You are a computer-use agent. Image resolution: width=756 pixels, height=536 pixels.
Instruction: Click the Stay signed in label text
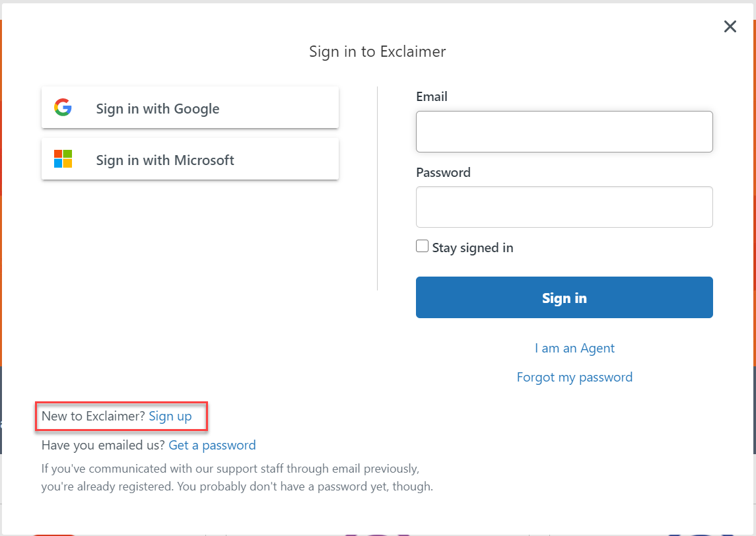(x=473, y=248)
